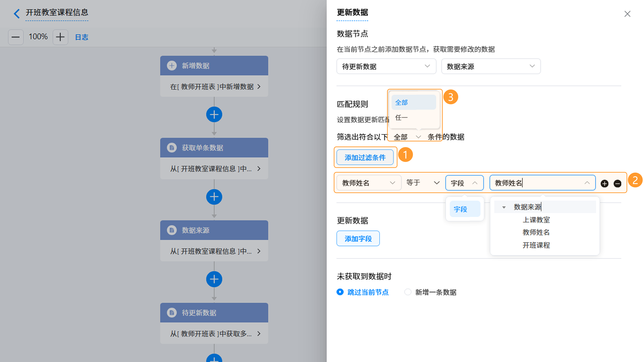Select the 数据来源 node header in the canvas
Image resolution: width=644 pixels, height=362 pixels.
[214, 230]
